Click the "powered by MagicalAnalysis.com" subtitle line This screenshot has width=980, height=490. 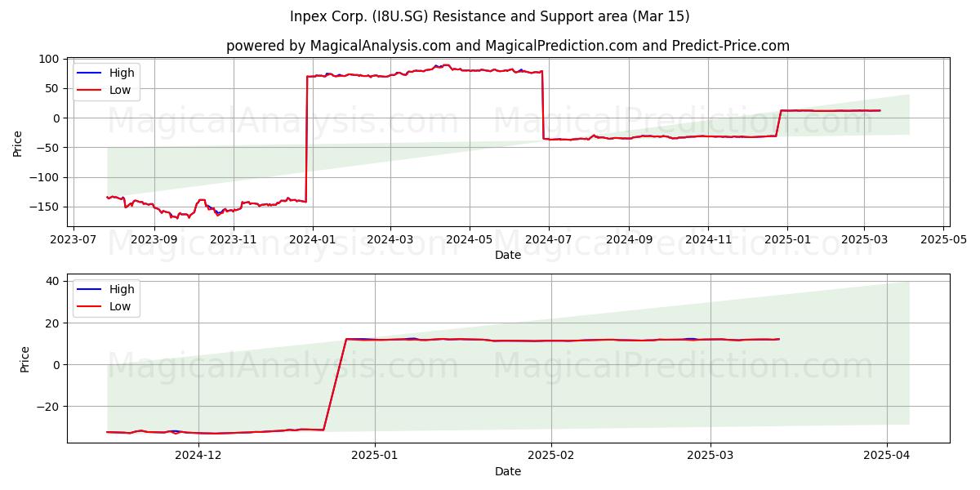pyautogui.click(x=508, y=46)
